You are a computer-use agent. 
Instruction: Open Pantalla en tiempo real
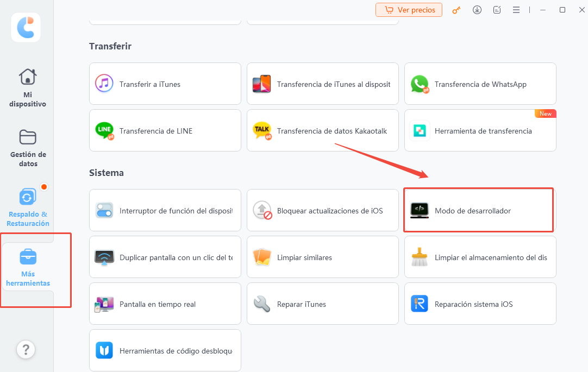click(165, 304)
